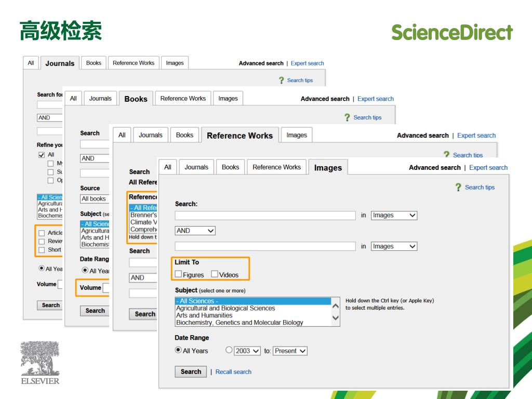Open the All books source field
Image resolution: width=532 pixels, height=399 pixels.
pos(95,199)
